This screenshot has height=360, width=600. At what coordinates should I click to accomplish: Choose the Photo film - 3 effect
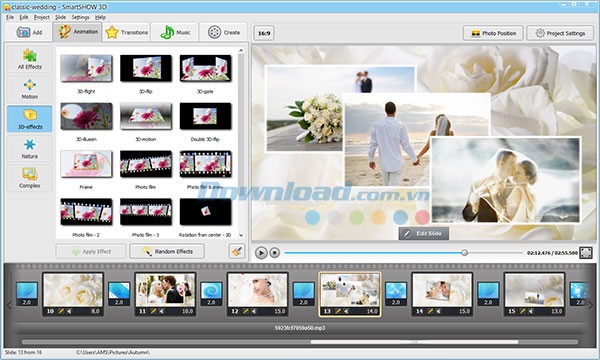pyautogui.click(x=146, y=212)
